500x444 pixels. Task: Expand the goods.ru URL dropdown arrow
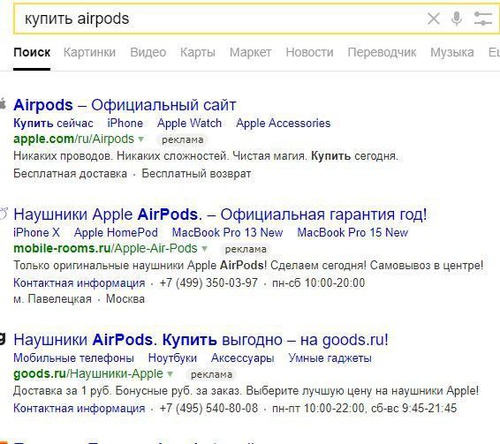170,374
